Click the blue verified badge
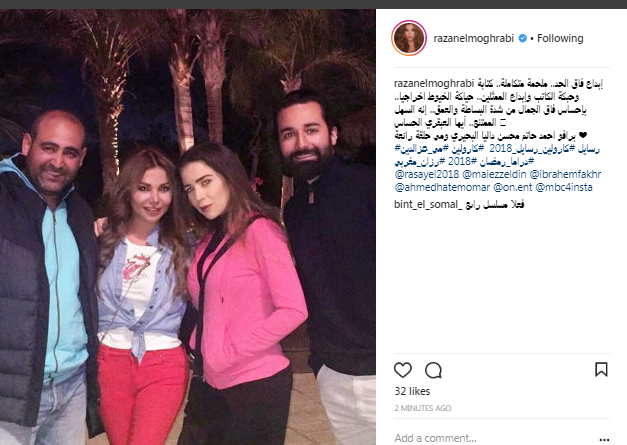Image resolution: width=627 pixels, height=445 pixels. coord(522,38)
